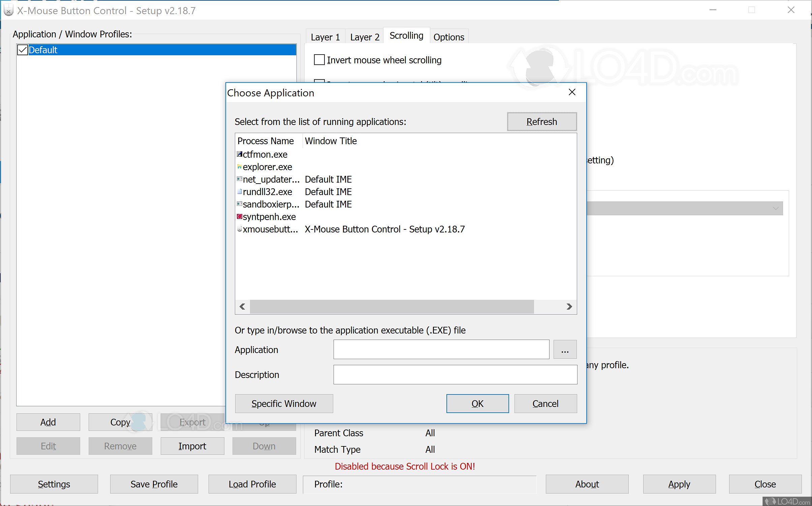Click the ctfmon.exe process icon
The height and width of the screenshot is (506, 812).
[239, 154]
